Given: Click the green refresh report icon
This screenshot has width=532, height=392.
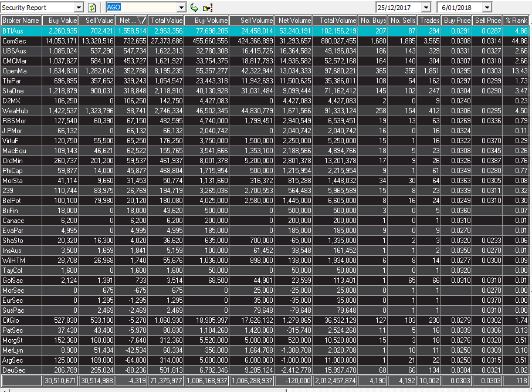Looking at the screenshot, I should click(92, 8).
